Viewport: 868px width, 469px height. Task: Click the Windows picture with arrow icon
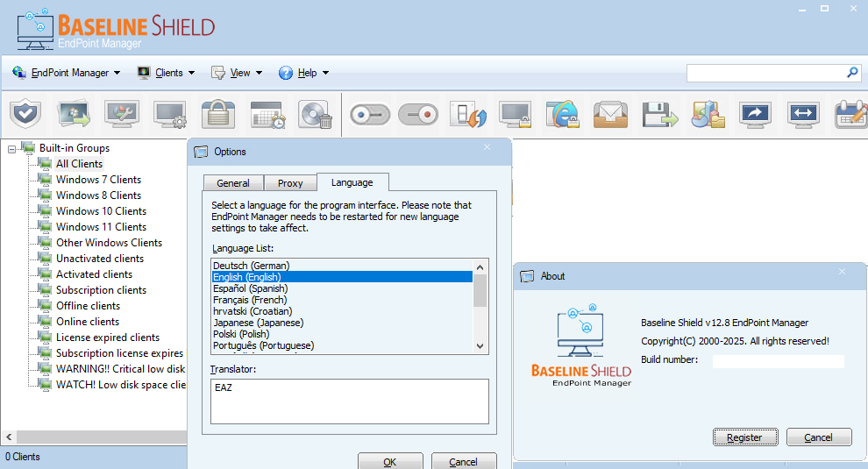click(x=74, y=115)
